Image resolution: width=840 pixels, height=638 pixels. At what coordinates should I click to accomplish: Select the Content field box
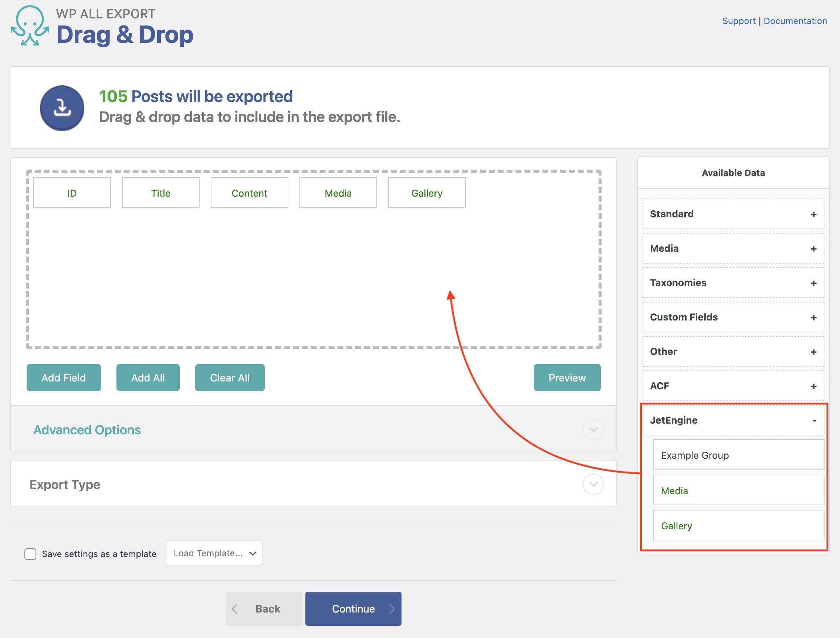coord(249,193)
